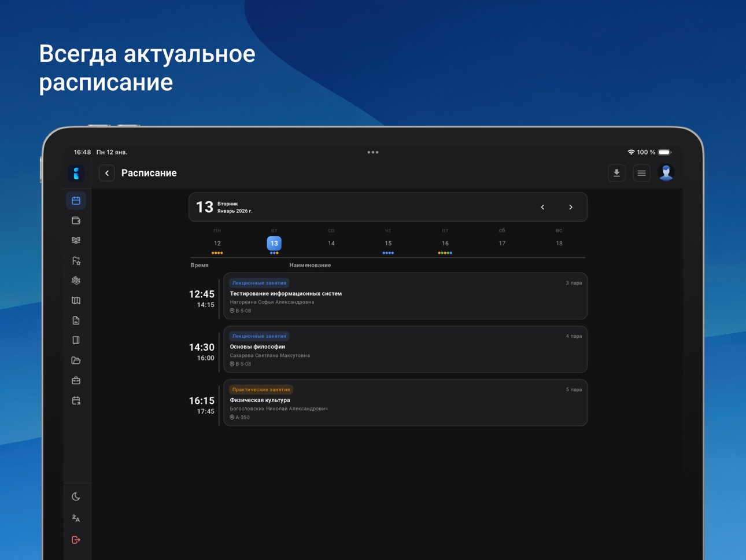Download the schedule with download icon

(616, 173)
